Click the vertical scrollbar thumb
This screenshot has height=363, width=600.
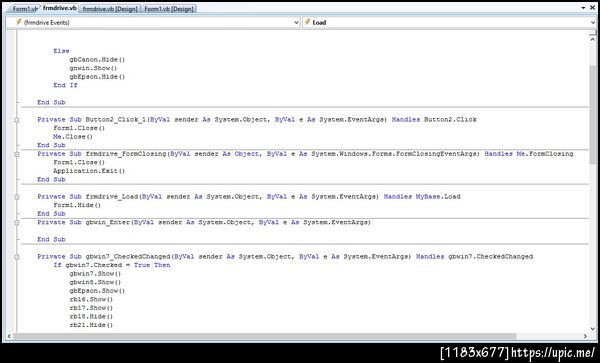click(x=593, y=115)
